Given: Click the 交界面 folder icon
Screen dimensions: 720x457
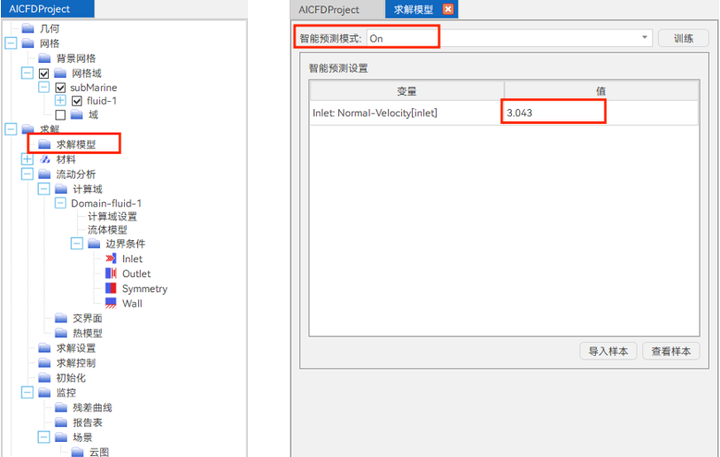Looking at the screenshot, I should pyautogui.click(x=61, y=318).
